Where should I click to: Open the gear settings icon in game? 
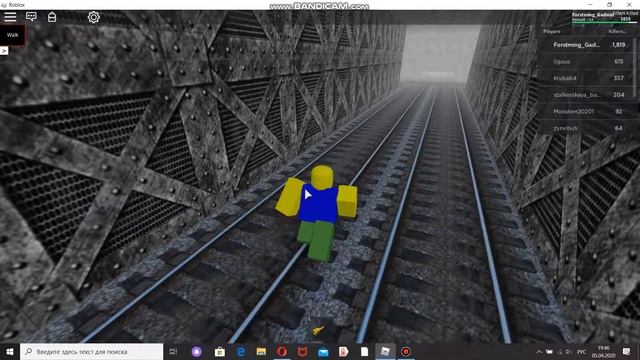93,17
